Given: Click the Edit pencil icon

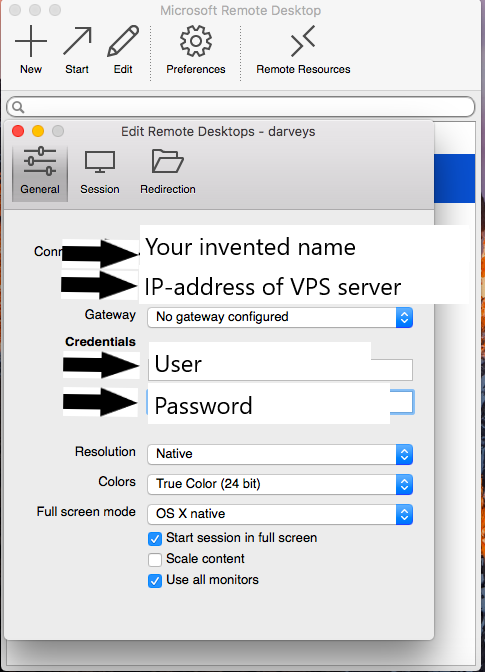Looking at the screenshot, I should point(123,41).
